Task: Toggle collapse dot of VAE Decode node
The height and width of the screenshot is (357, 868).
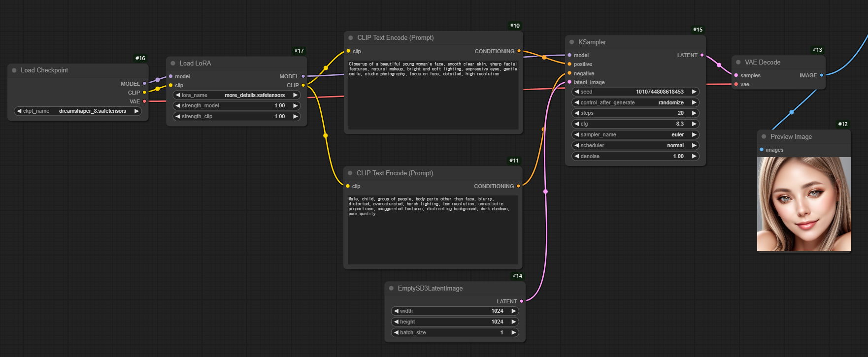Action: pos(738,63)
